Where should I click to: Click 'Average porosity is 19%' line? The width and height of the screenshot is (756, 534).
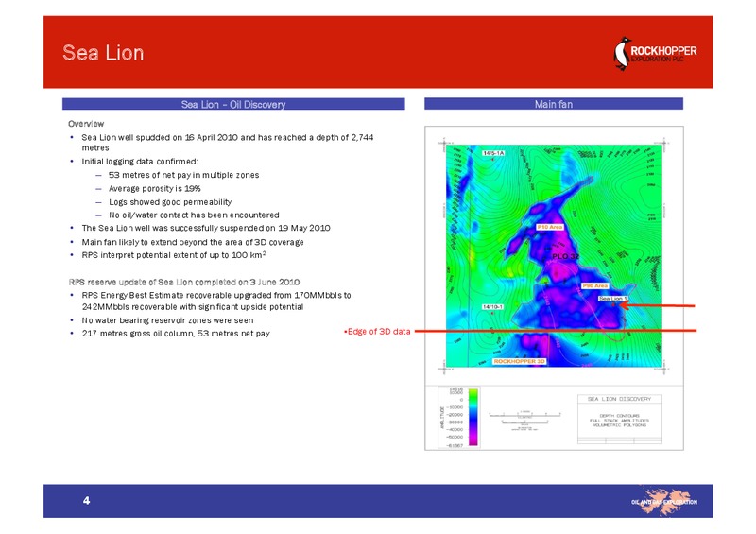(x=154, y=188)
